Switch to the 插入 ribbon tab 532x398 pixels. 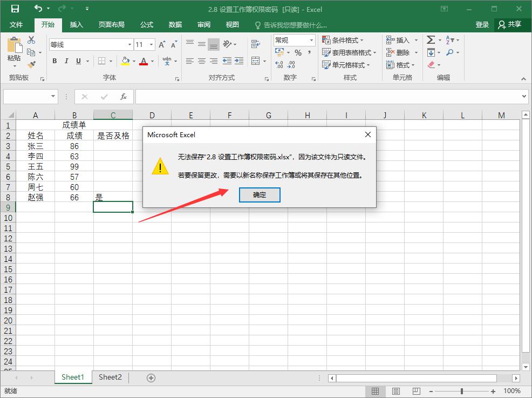point(77,25)
